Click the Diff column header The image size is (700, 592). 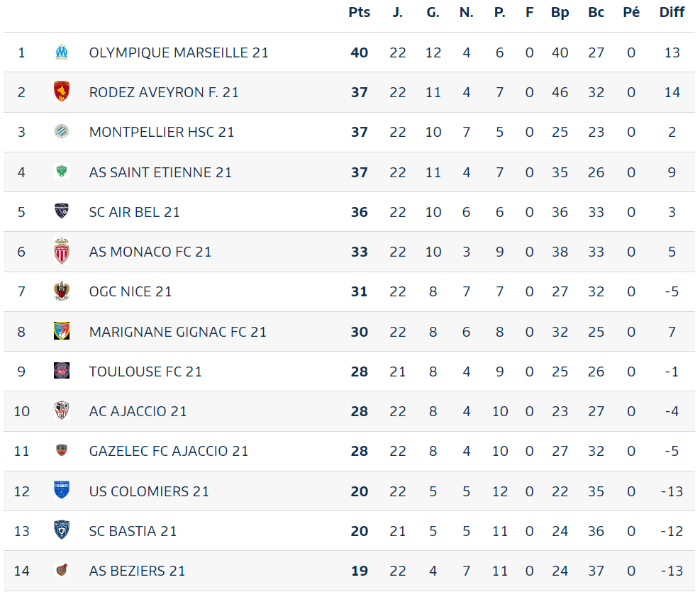672,12
